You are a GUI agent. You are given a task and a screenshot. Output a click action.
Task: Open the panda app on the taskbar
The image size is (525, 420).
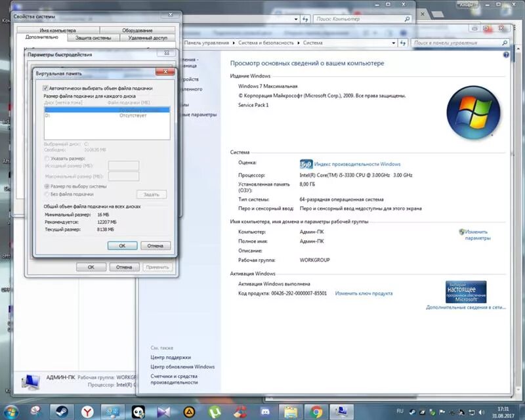pos(138,411)
